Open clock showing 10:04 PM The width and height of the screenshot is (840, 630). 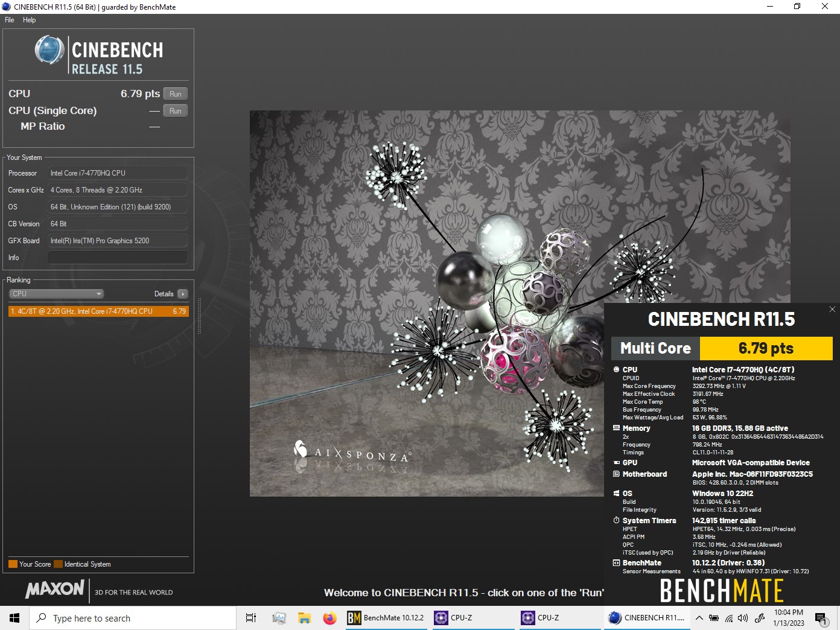(x=789, y=618)
